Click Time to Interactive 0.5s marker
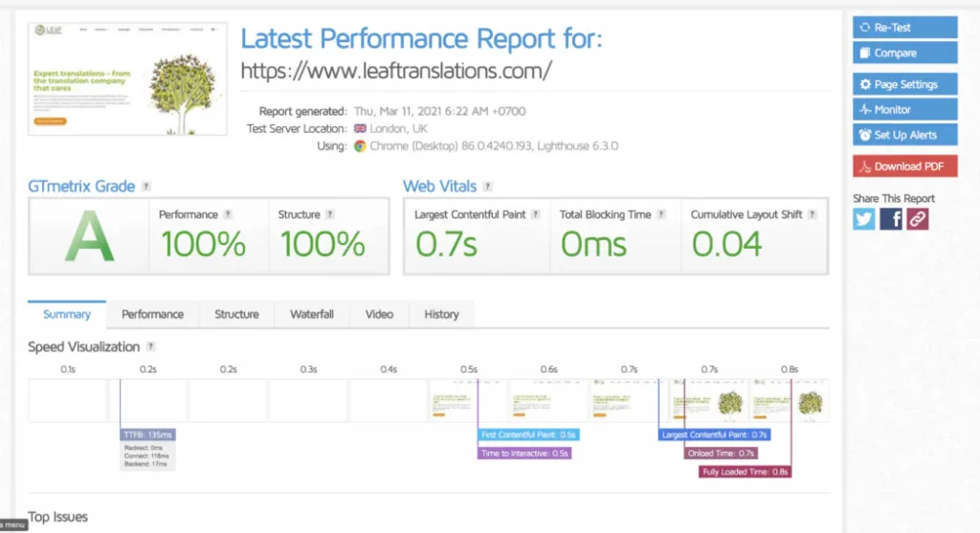 (525, 454)
